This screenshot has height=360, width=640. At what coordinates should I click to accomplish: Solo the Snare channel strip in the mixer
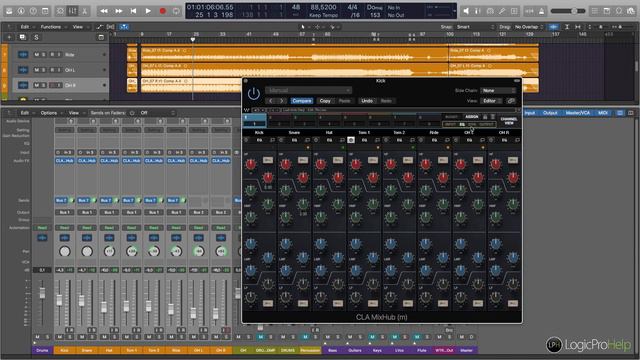[92, 337]
